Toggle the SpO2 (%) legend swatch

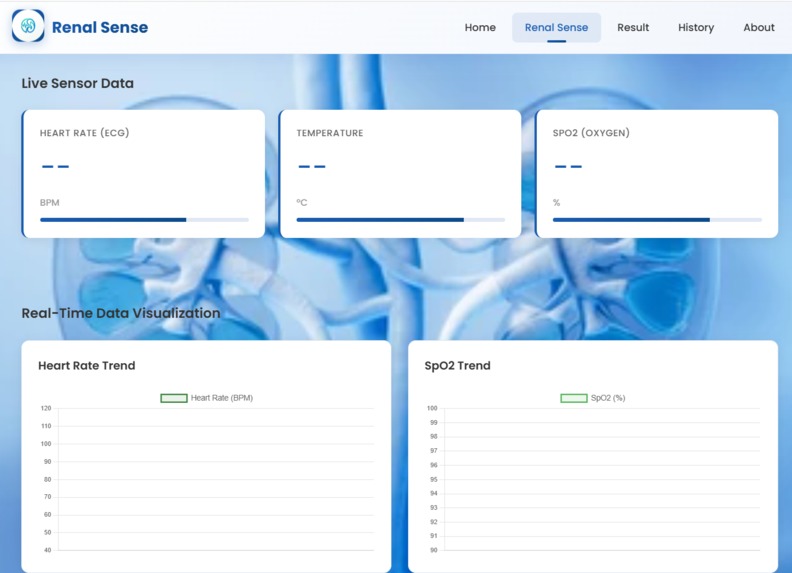click(574, 398)
